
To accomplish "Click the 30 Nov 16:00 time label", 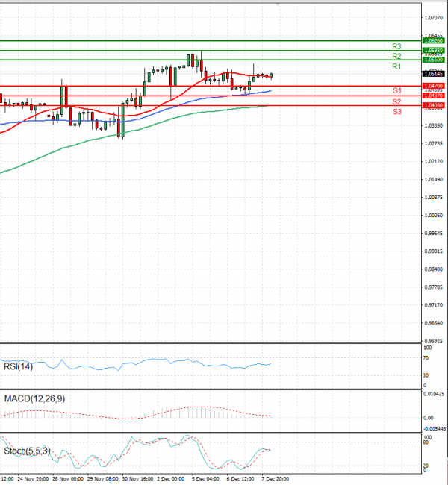I will click(x=138, y=479).
